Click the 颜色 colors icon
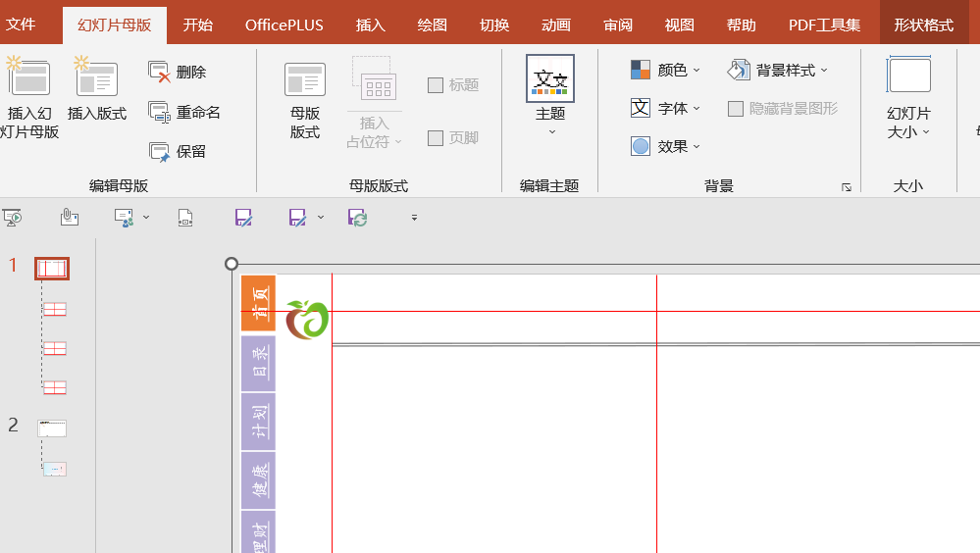The height and width of the screenshot is (553, 980). tap(640, 70)
